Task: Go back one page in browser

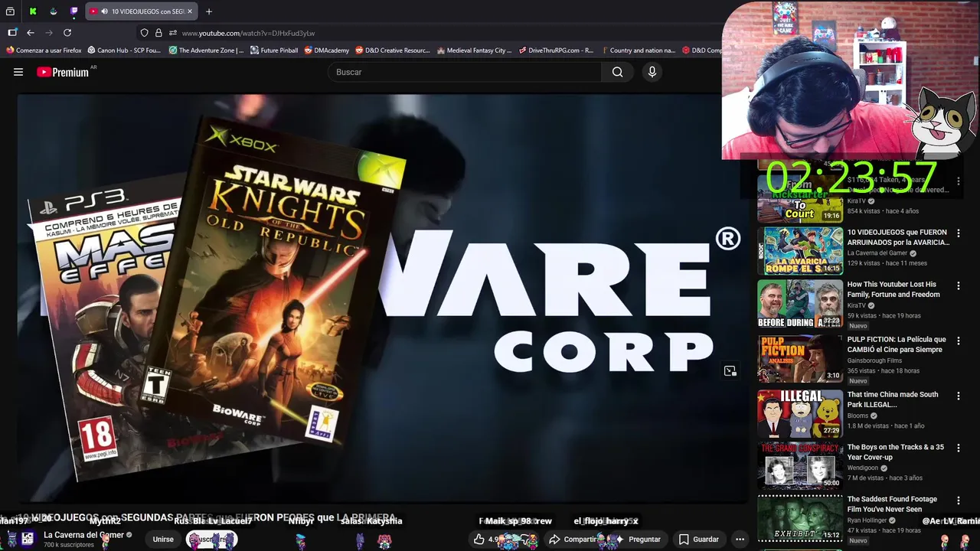Action: tap(31, 33)
